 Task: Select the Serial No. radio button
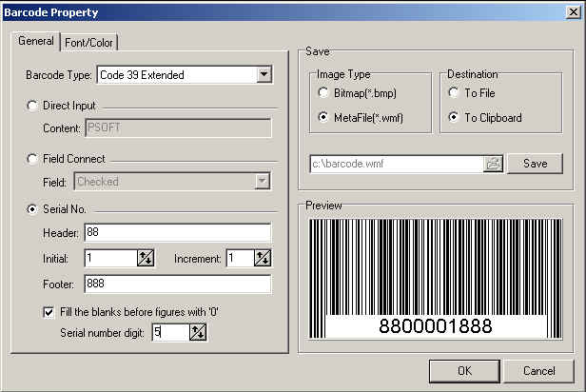pos(32,209)
